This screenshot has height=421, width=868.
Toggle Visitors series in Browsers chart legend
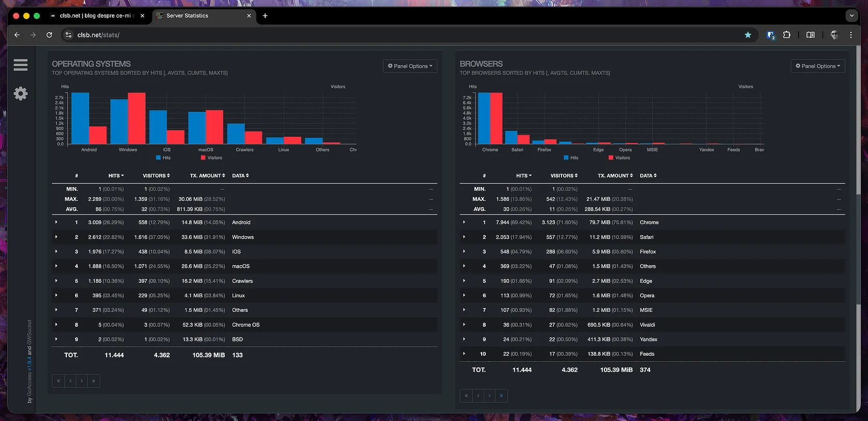click(x=619, y=158)
